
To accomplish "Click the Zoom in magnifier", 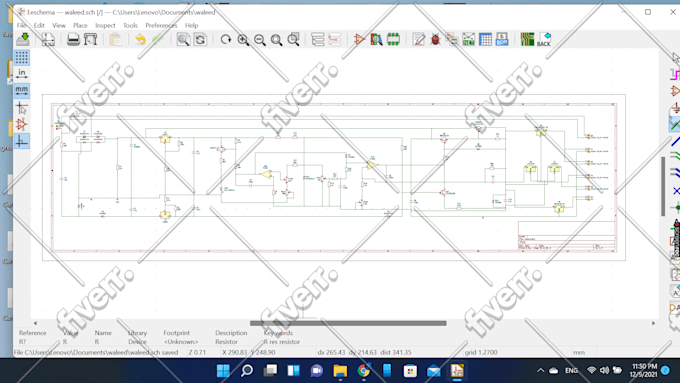I will click(x=243, y=39).
